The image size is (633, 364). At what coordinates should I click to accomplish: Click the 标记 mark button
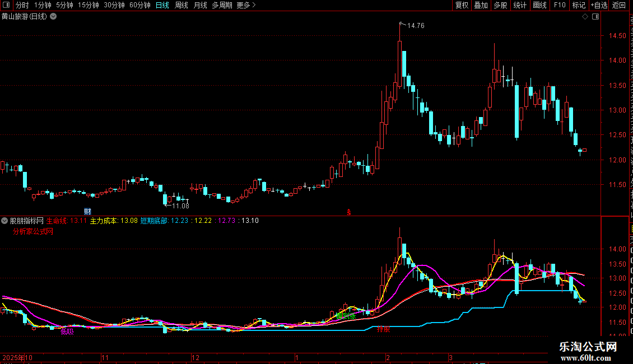coord(579,5)
